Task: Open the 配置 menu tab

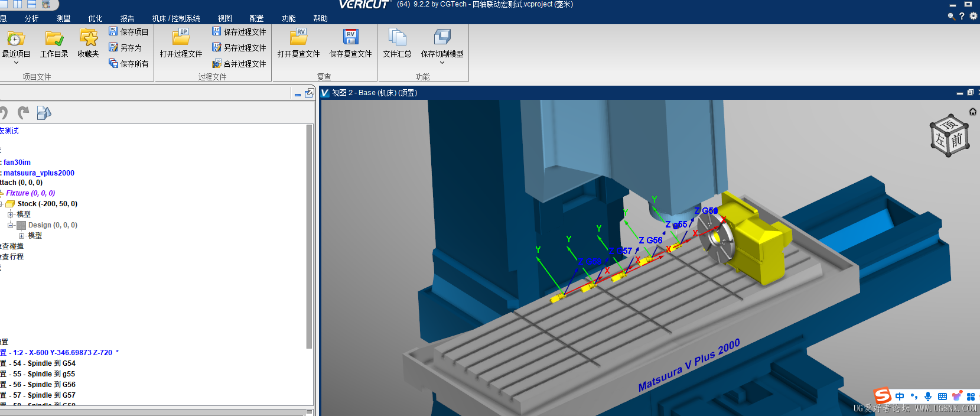Action: 256,18
